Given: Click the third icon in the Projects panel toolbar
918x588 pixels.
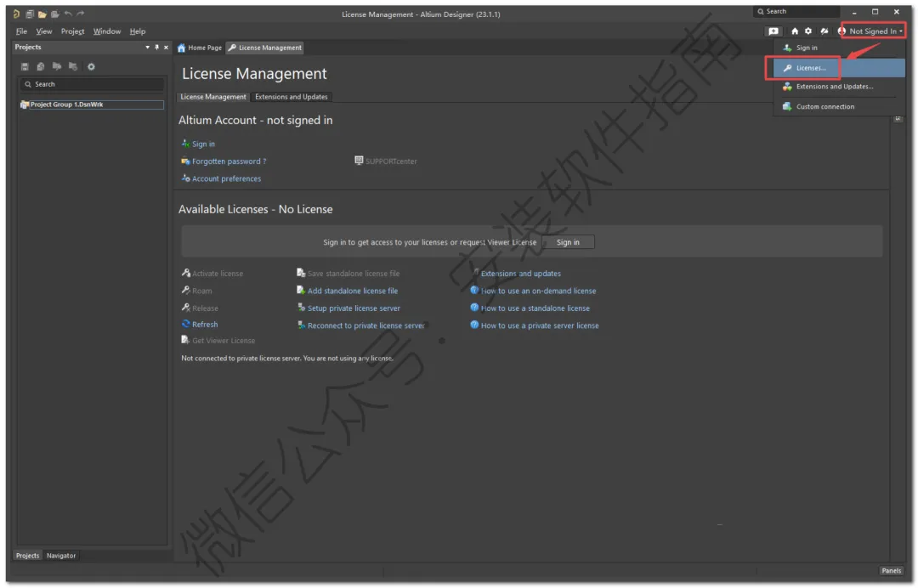Looking at the screenshot, I should pos(57,66).
